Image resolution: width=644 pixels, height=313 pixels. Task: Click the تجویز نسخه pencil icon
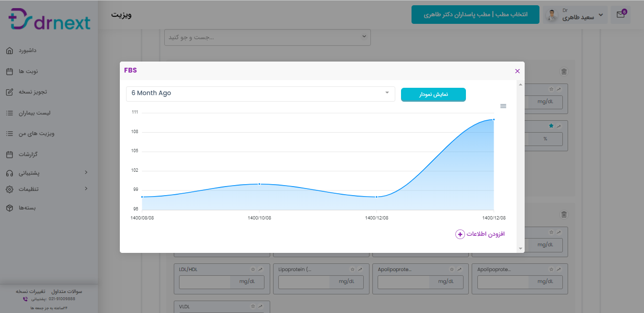pos(10,92)
